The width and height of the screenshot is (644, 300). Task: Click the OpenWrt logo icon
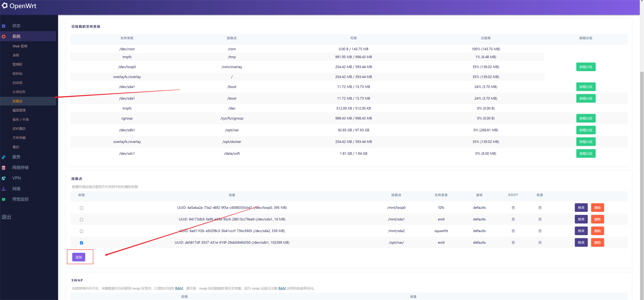point(5,6)
